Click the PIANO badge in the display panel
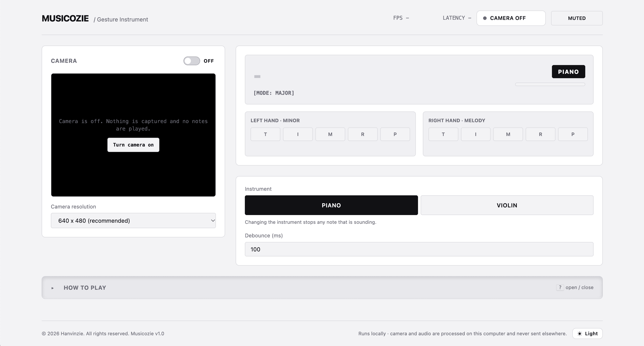The width and height of the screenshot is (644, 346). point(568,72)
